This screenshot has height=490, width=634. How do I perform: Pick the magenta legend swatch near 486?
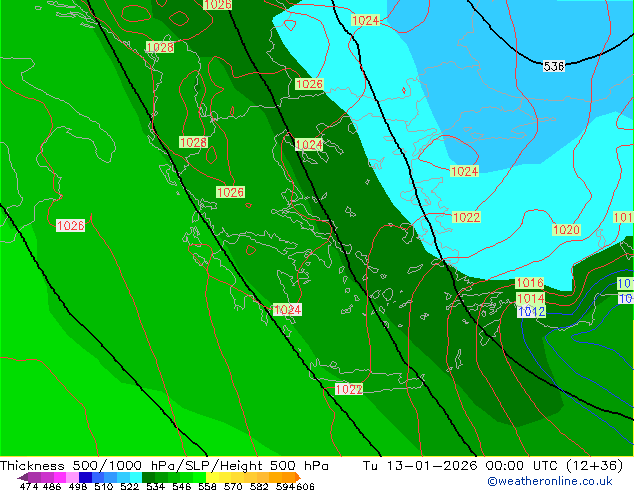coord(60,477)
